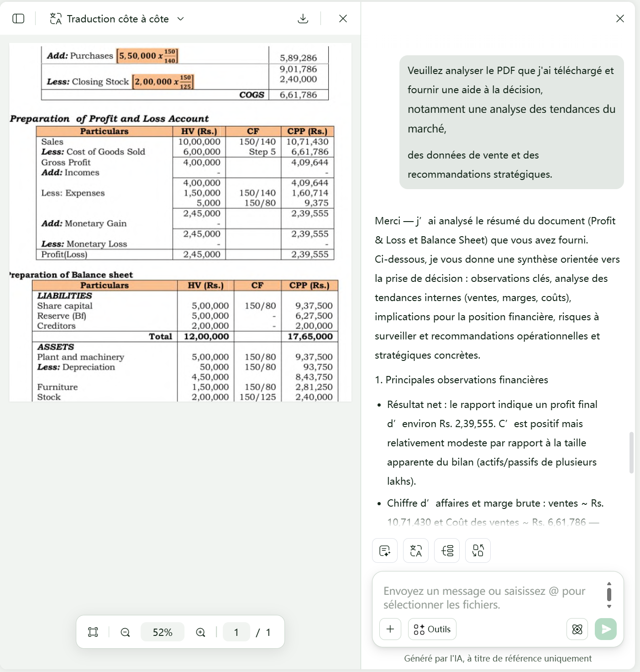
Task: Download the translated document
Action: coord(303,19)
